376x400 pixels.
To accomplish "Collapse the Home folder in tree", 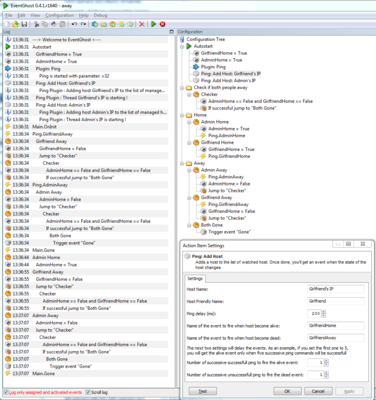I will point(182,115).
